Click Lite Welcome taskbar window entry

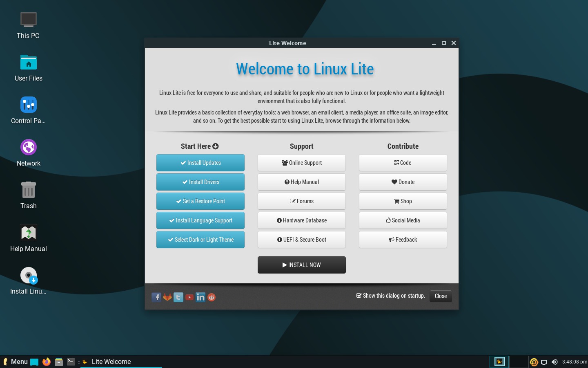tap(121, 362)
